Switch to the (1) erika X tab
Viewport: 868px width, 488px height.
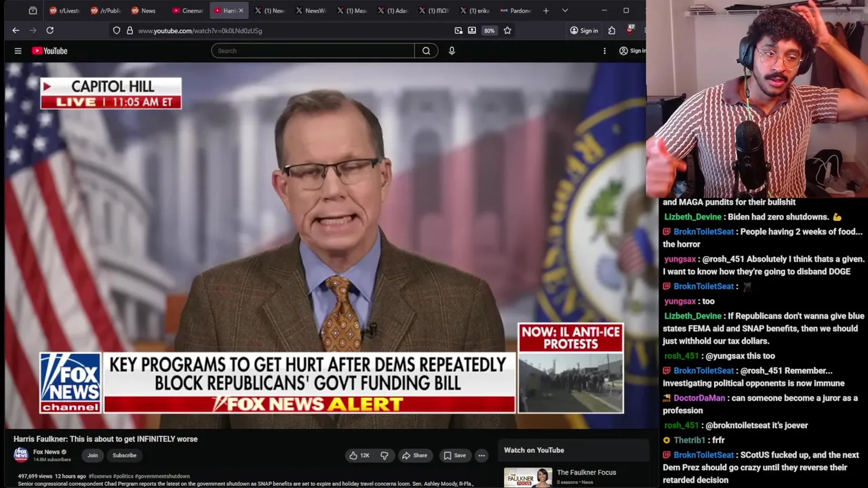pos(475,11)
